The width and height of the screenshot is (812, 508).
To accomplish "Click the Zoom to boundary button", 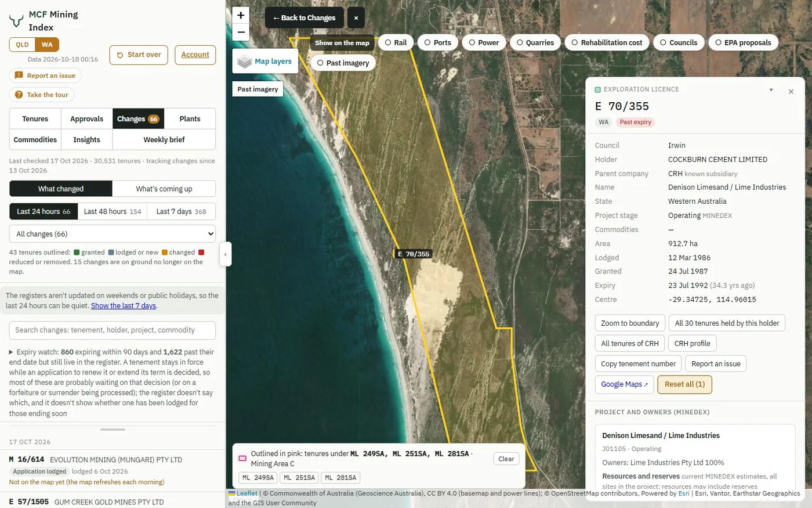I will (x=630, y=323).
